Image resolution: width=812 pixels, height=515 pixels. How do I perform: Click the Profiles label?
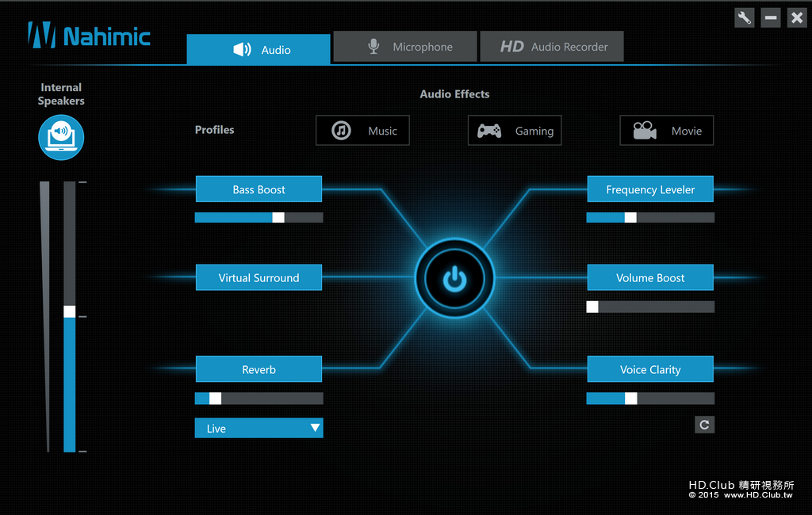pos(214,130)
